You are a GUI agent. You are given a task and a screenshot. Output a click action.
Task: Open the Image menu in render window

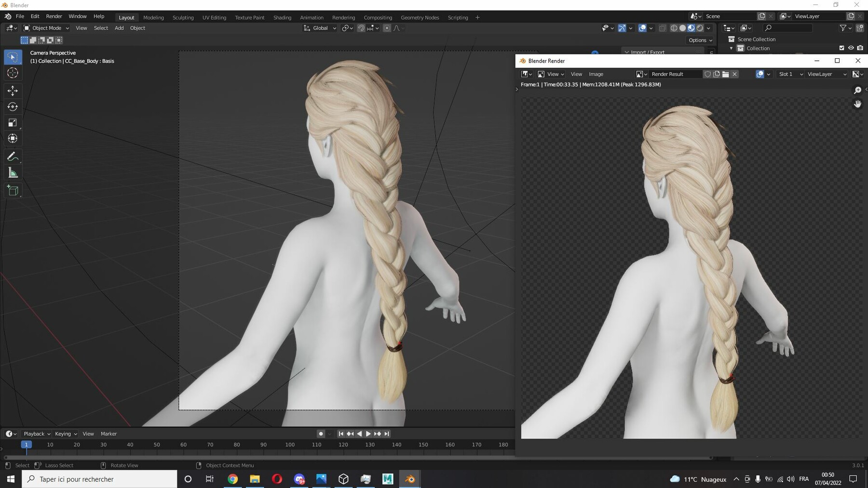(596, 74)
